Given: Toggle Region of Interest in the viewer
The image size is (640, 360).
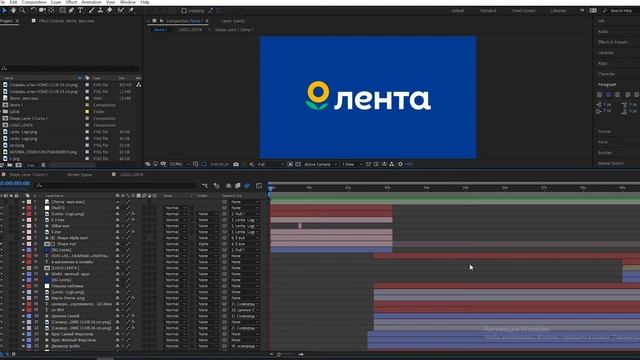Looking at the screenshot, I should pos(290,164).
